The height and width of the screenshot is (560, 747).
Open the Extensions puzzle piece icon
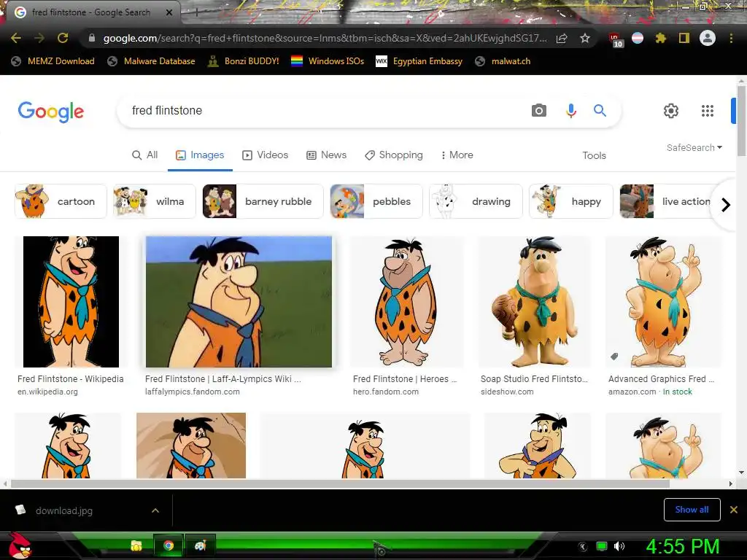tap(660, 38)
